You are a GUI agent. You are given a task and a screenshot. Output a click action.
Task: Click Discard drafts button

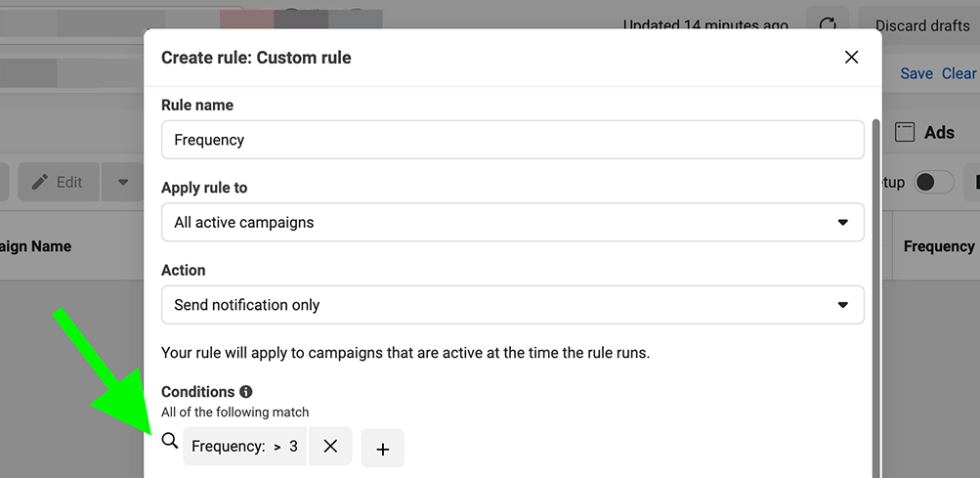point(921,25)
